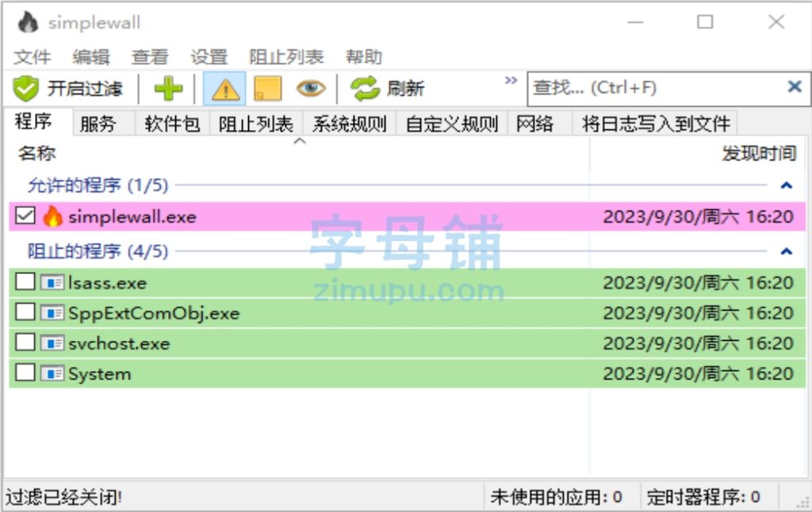
Task: Open the 查看 menu
Action: (150, 57)
